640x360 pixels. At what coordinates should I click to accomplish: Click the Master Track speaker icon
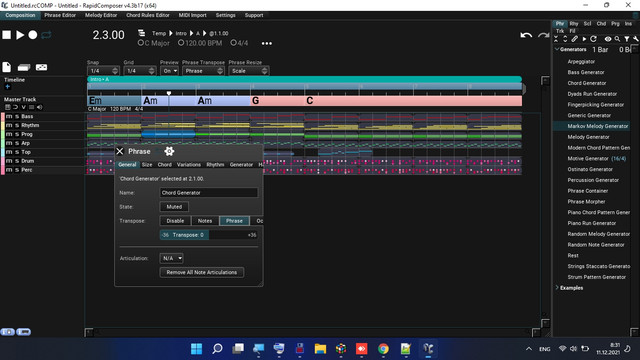click(x=39, y=107)
